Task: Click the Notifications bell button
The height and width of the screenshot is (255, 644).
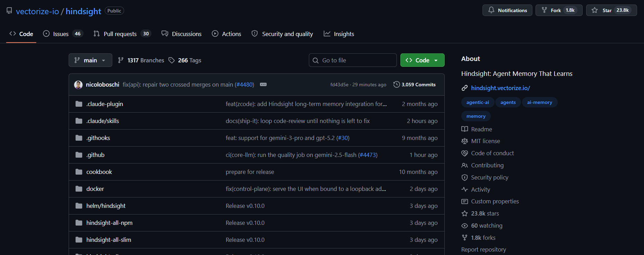Action: tap(507, 10)
